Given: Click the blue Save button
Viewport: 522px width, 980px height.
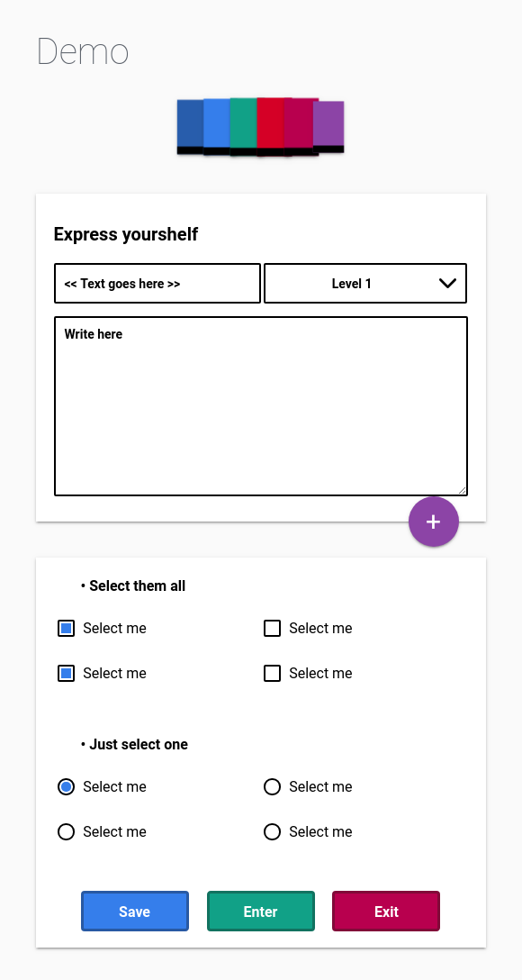Looking at the screenshot, I should pyautogui.click(x=135, y=912).
